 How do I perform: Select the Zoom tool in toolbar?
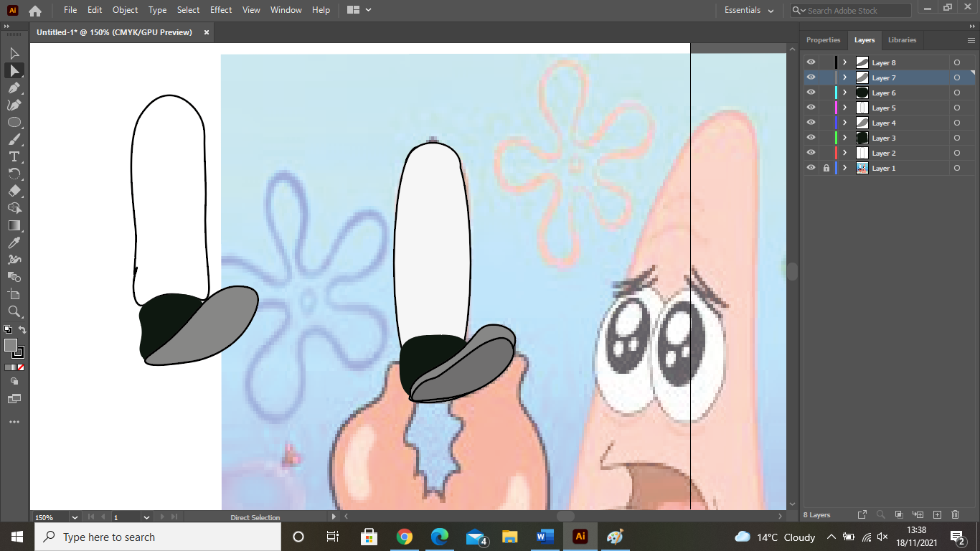click(x=14, y=311)
